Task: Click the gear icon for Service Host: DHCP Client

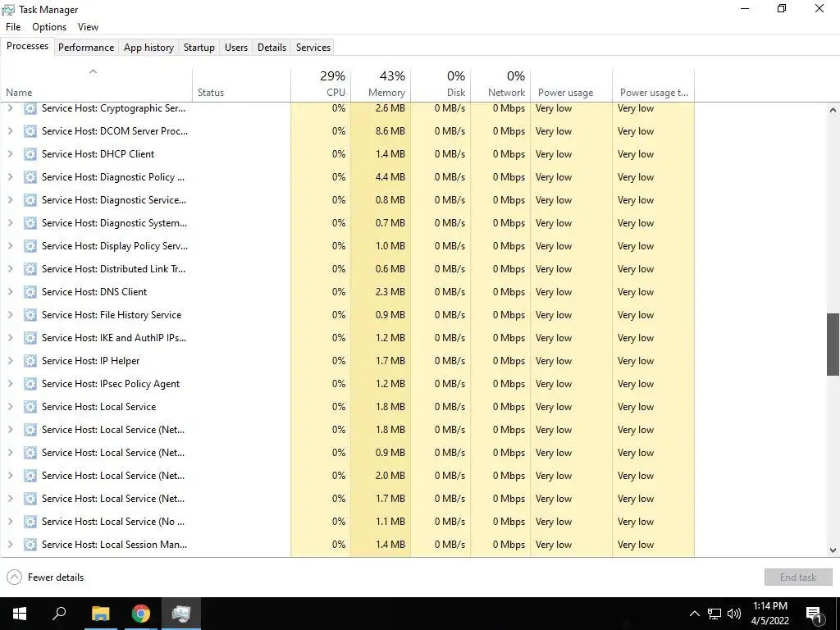Action: click(x=30, y=154)
